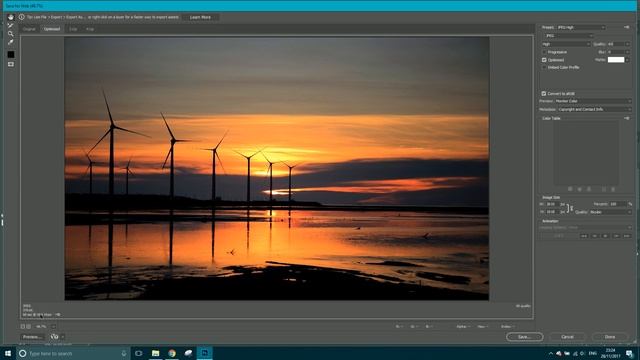Select the Slice Select tool
Viewport: 640px width, 360px height.
click(x=11, y=25)
